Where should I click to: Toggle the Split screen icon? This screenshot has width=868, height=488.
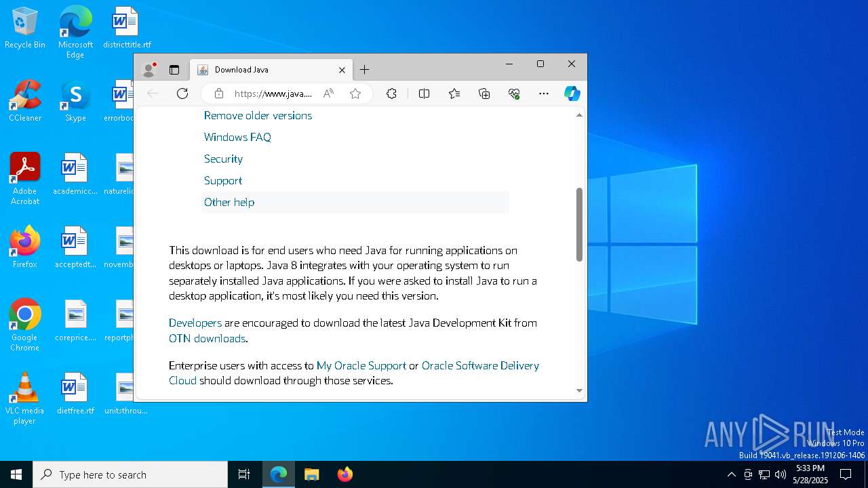[425, 94]
